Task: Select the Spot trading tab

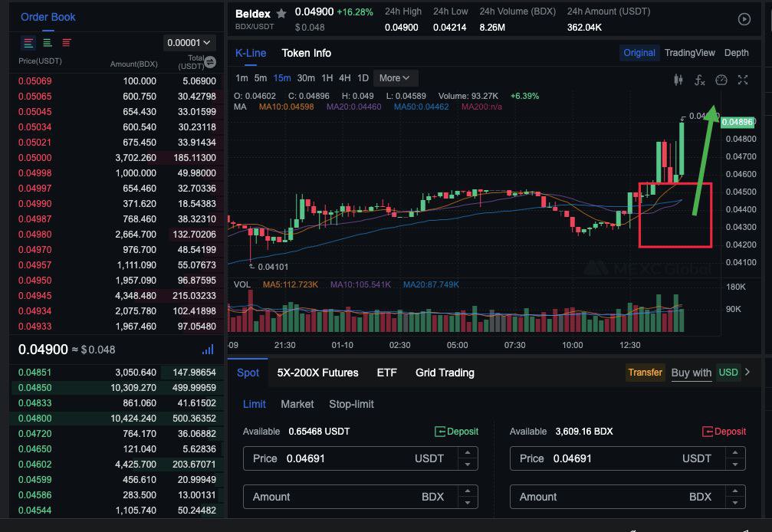Action: click(x=248, y=373)
